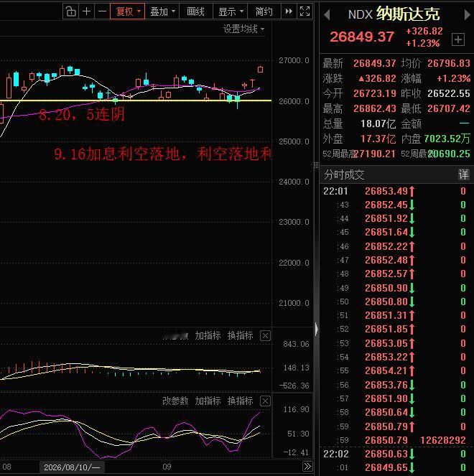Expand the 设置均线 moving-average settings
Image resolution: width=474 pixels, height=476 pixels.
pyautogui.click(x=244, y=29)
